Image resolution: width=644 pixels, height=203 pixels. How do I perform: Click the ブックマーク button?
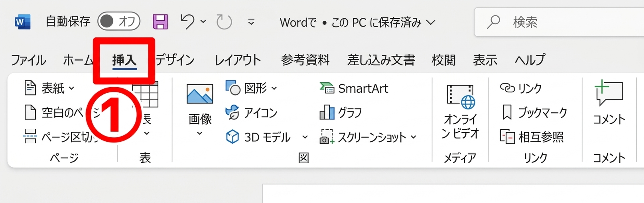point(534,113)
